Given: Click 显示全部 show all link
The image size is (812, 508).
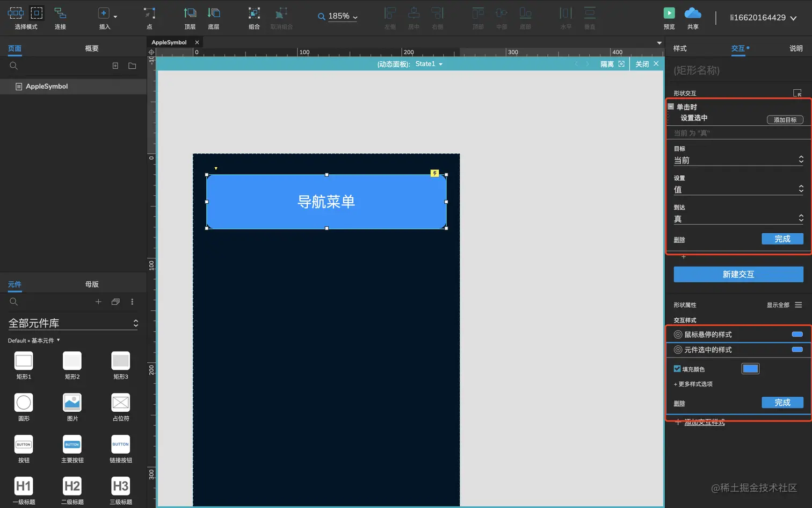Looking at the screenshot, I should (x=778, y=305).
